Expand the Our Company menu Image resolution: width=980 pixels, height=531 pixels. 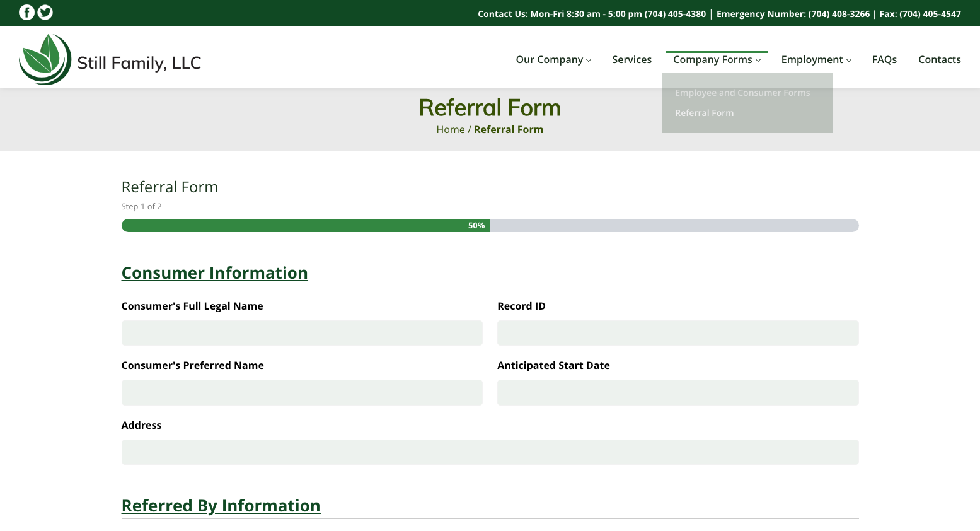click(553, 59)
